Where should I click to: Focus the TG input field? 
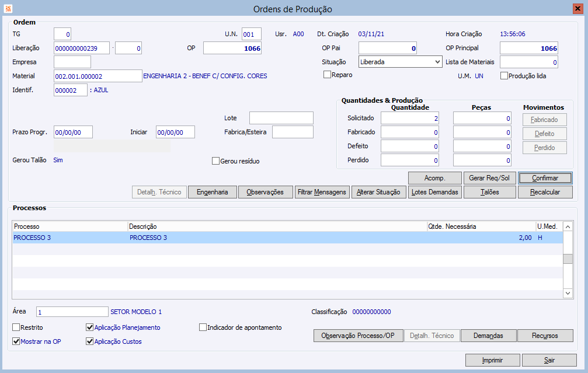(x=62, y=34)
